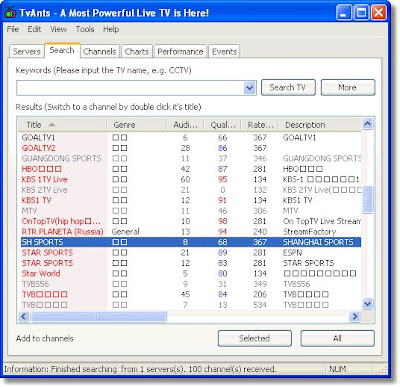This screenshot has width=400, height=387.
Task: Show the Events tab
Action: point(224,52)
